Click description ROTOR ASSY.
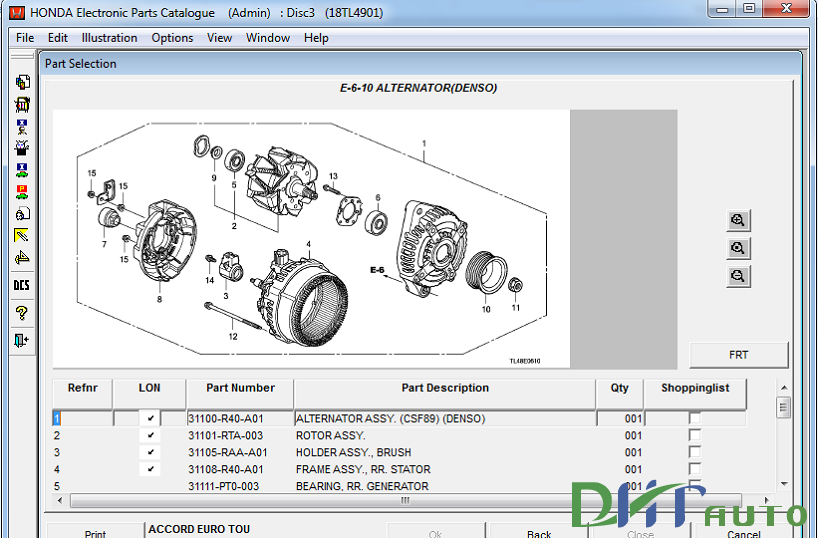Viewport: 818px width, 538px height. [330, 435]
